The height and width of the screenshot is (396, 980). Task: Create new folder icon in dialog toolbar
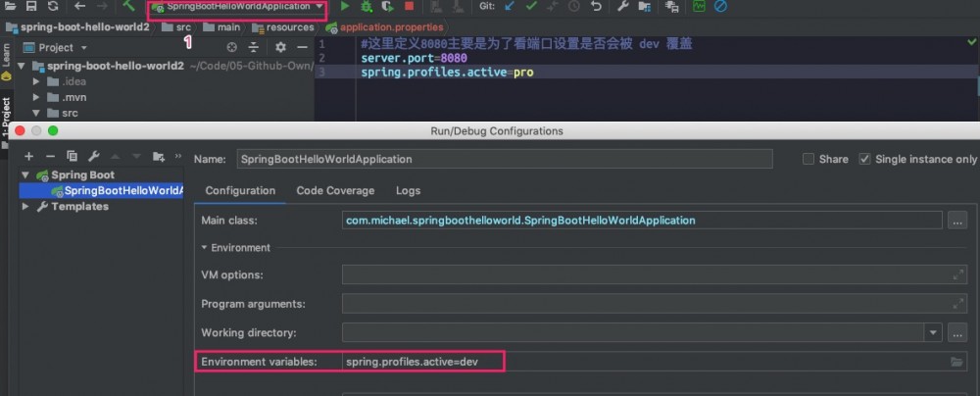point(159,156)
